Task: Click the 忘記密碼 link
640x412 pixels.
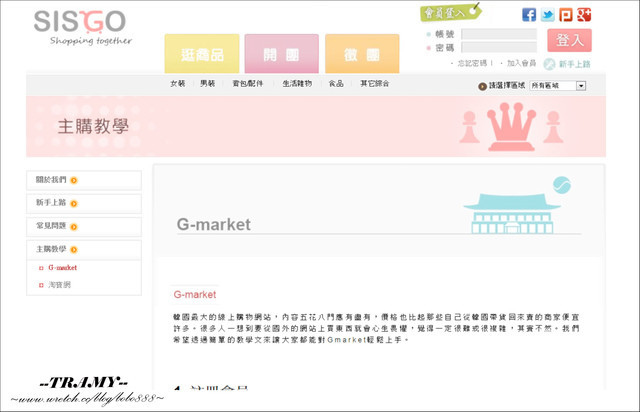Action: tap(472, 63)
